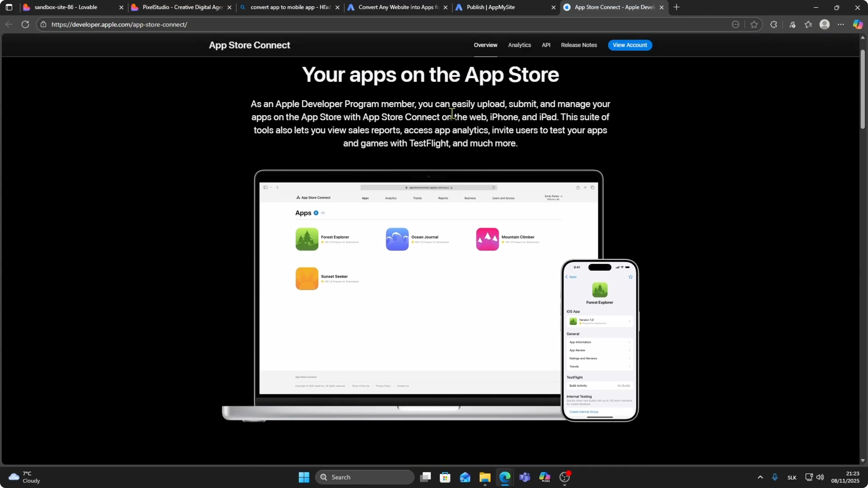
Task: Open the clock and date panel
Action: pos(845,477)
